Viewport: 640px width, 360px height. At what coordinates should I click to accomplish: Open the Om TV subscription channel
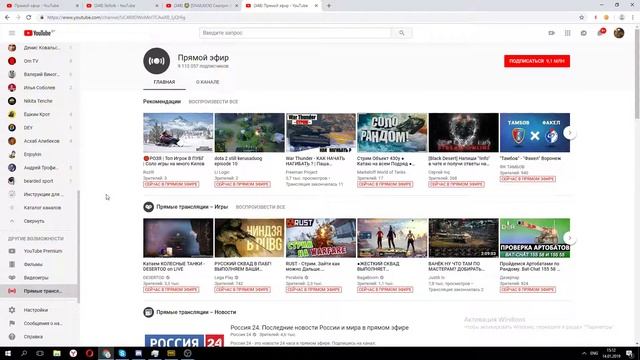click(x=39, y=61)
